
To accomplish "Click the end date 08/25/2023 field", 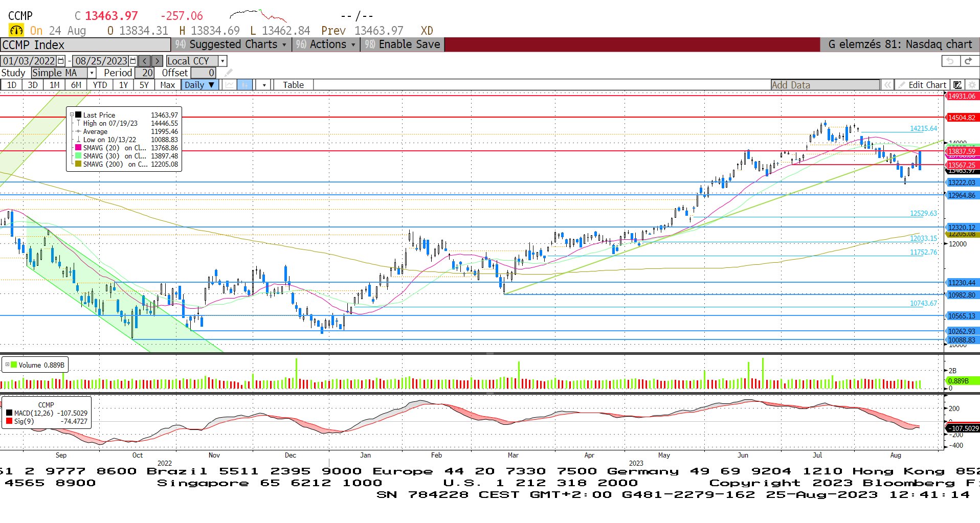I will [101, 61].
